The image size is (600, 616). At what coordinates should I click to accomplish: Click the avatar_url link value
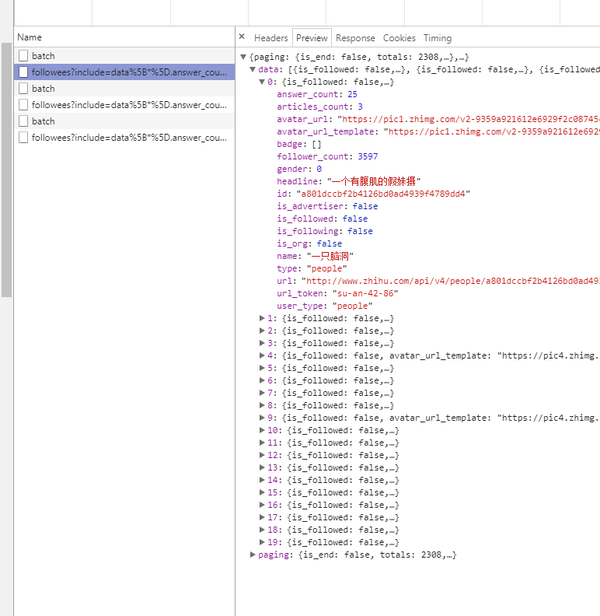(468, 119)
